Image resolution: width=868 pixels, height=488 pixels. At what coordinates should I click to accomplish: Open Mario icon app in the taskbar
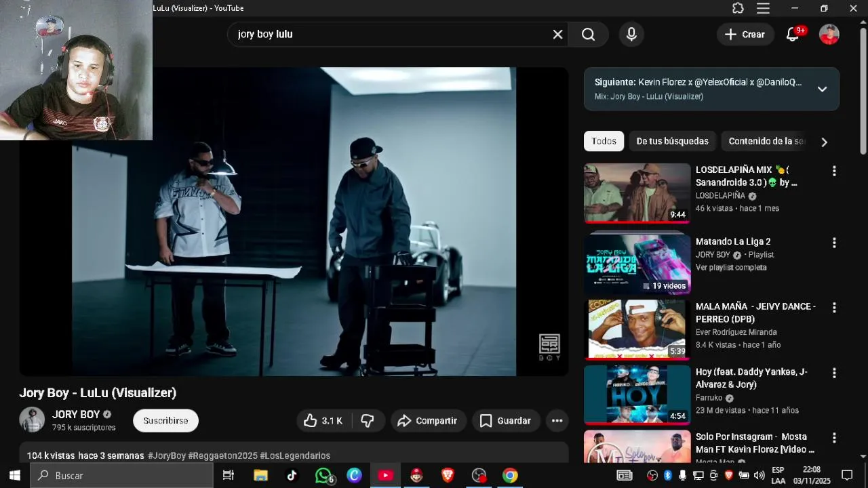coord(416,476)
